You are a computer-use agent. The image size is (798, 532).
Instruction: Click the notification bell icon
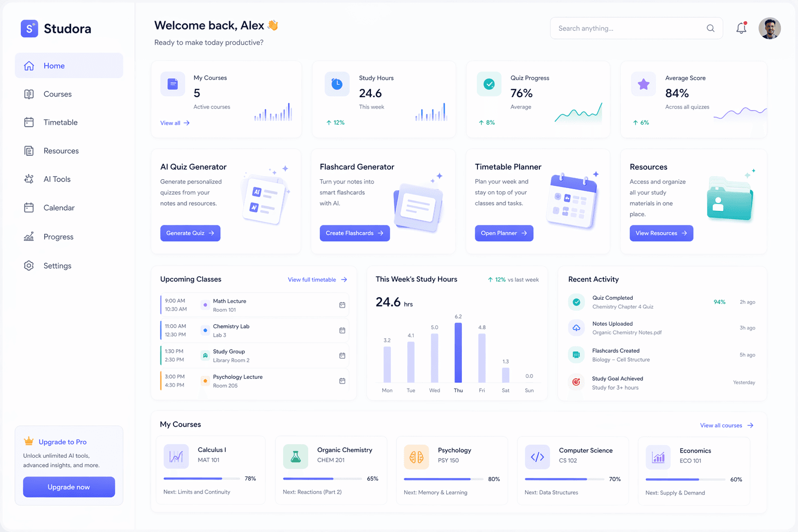741,28
